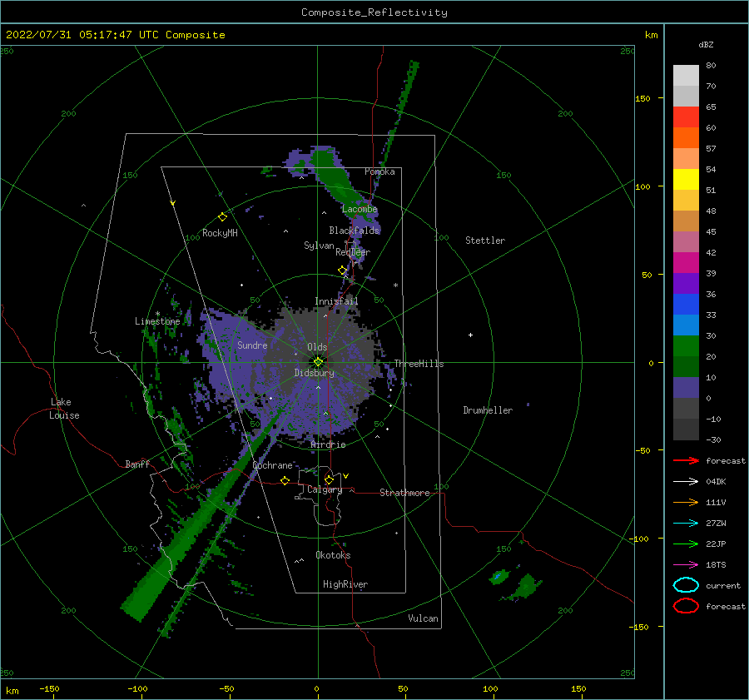This screenshot has height=700, width=749.
Task: Click the km unit label at top right
Action: tap(651, 35)
